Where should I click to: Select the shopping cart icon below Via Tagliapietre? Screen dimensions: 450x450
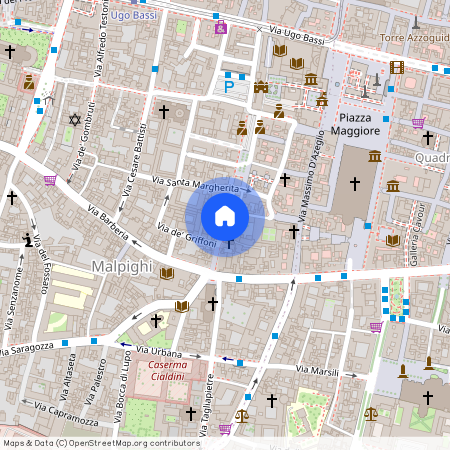click(225, 429)
